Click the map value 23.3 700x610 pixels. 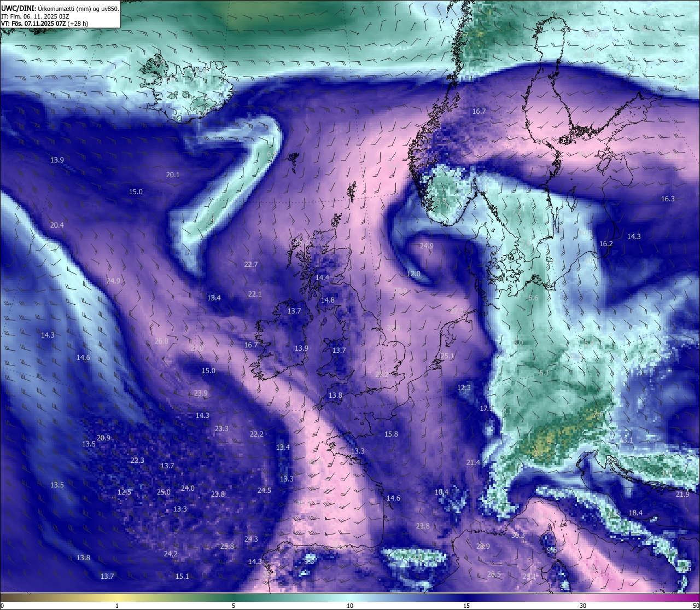coord(221,429)
